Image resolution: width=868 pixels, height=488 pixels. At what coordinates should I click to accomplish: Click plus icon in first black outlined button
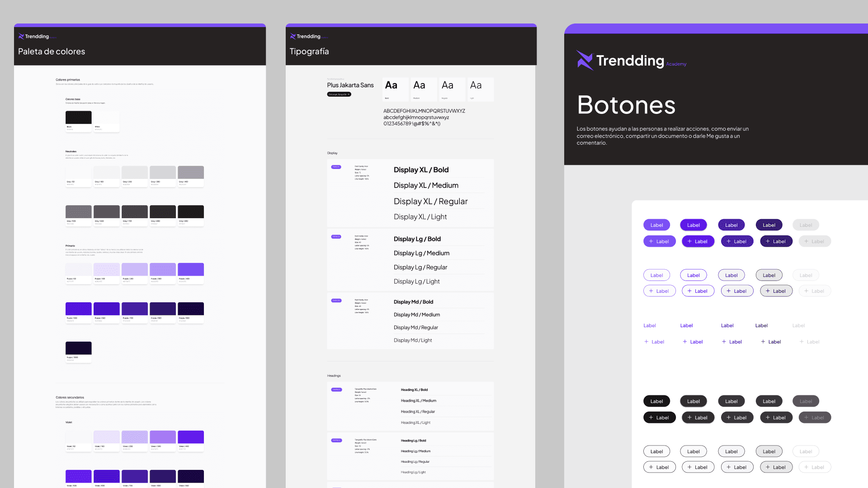(651, 467)
